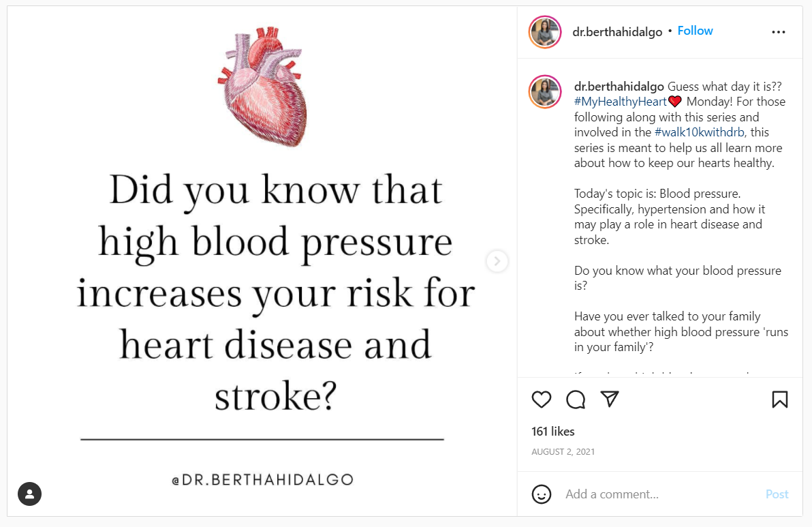
Task: View the 161 likes list
Action: click(x=553, y=432)
